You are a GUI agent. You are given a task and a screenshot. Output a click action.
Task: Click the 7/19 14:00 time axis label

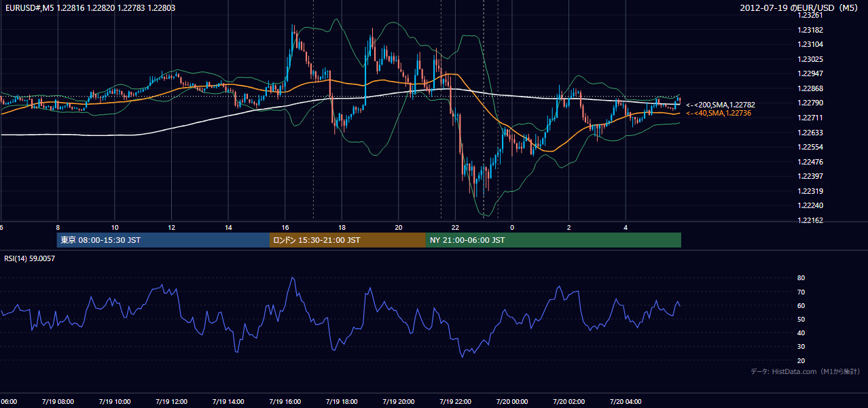pos(228,401)
